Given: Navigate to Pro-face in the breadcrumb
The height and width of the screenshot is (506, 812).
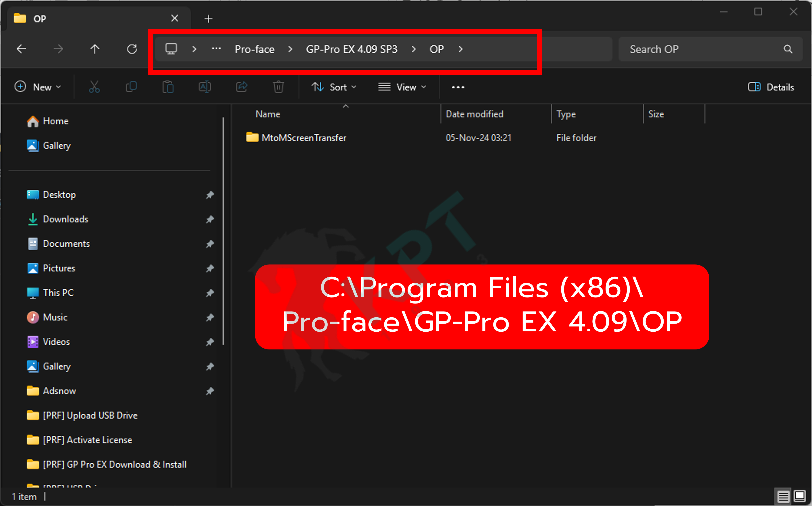Looking at the screenshot, I should (254, 49).
